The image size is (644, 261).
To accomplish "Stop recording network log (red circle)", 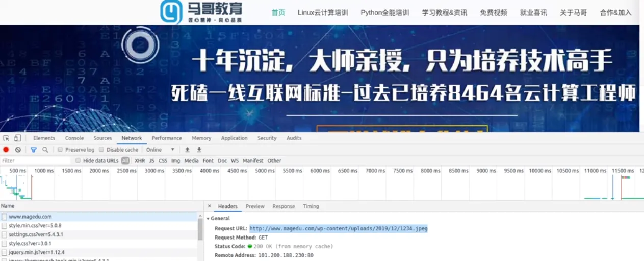I will click(6, 150).
